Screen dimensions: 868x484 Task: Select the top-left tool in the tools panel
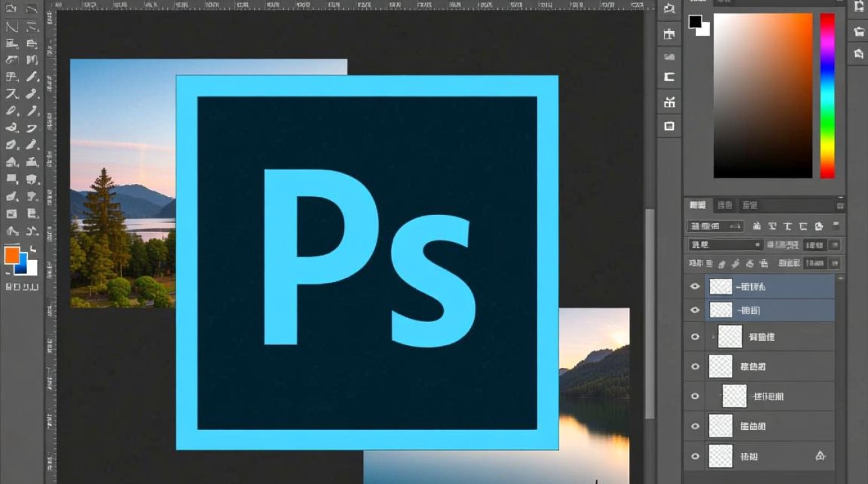coord(12,10)
